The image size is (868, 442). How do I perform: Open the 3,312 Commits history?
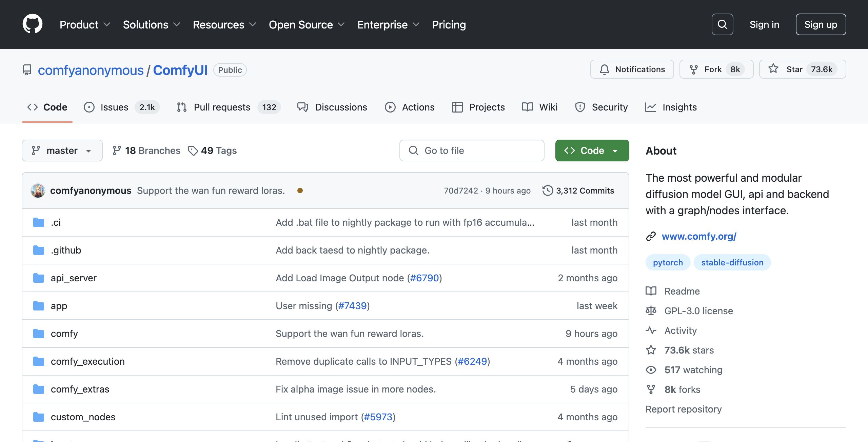pos(578,190)
